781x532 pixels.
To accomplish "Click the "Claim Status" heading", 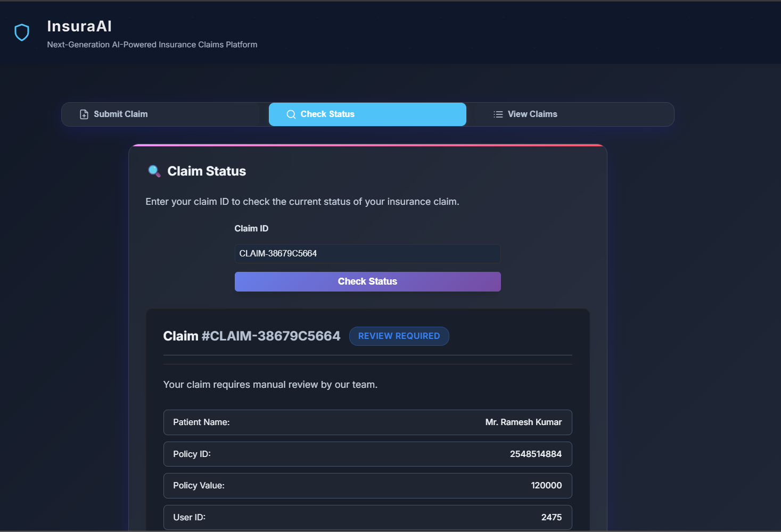I will click(207, 171).
